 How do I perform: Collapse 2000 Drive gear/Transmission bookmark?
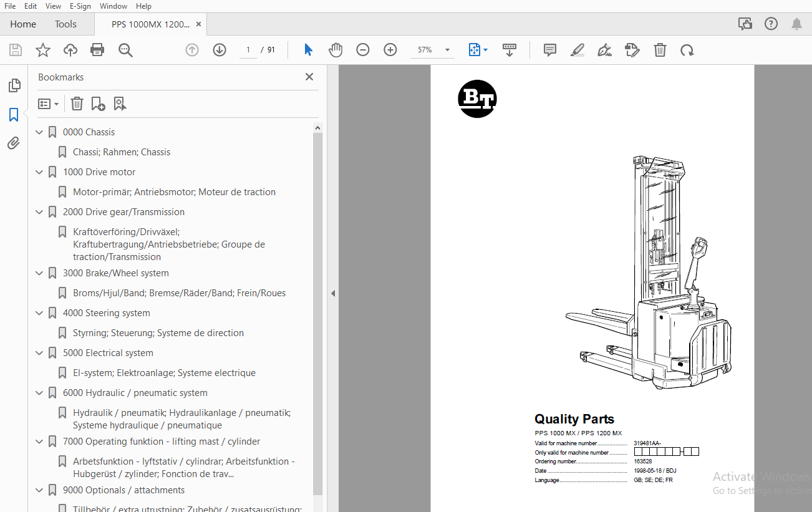[x=39, y=212]
